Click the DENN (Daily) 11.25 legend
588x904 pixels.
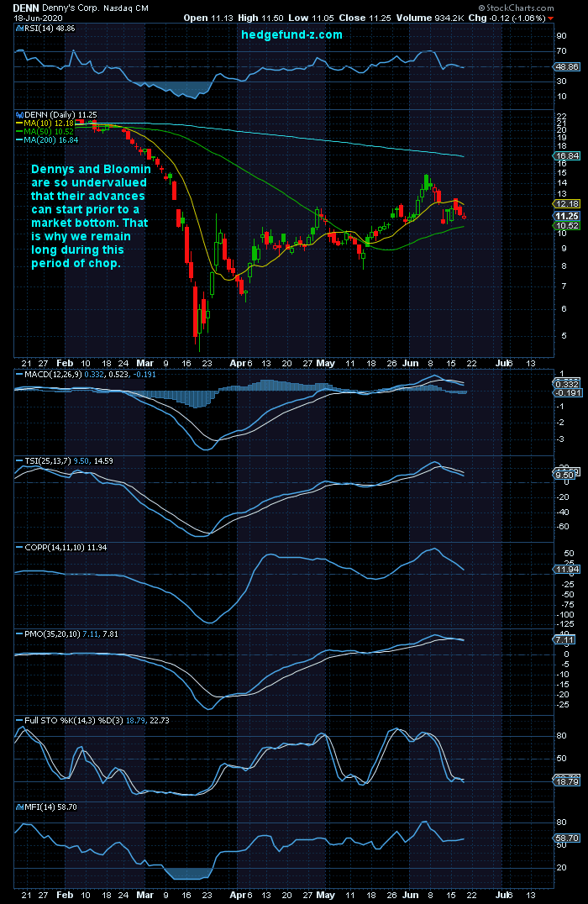tap(56, 115)
